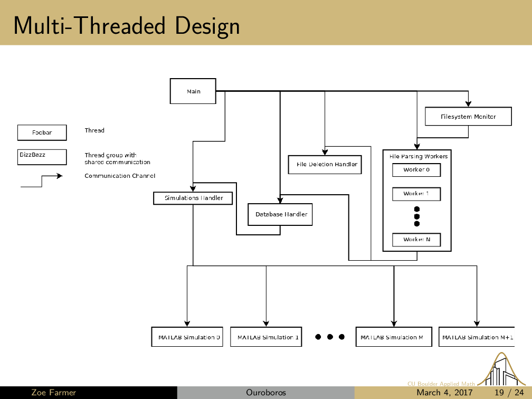
Task: Select the MATLAB Simulation M+1 box
Action: [477, 337]
